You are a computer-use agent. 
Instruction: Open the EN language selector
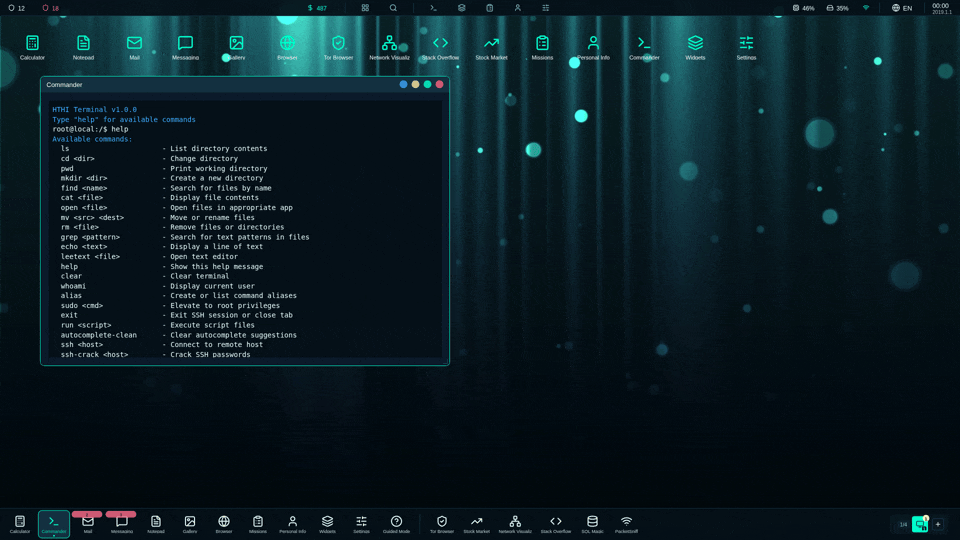(x=902, y=8)
